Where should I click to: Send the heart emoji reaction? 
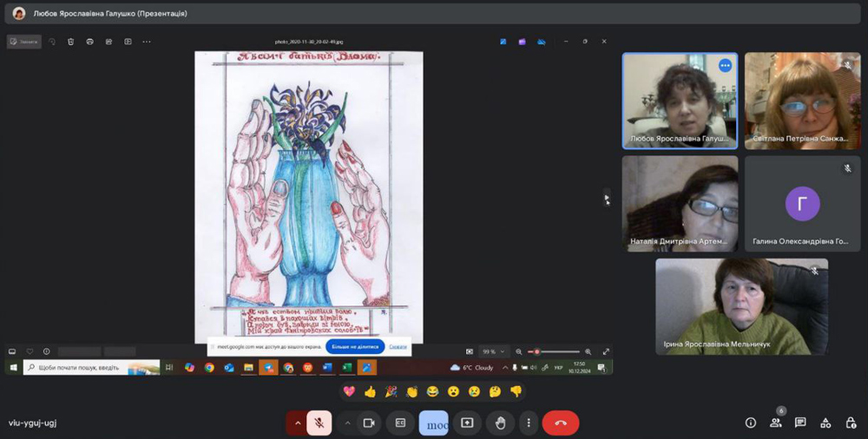349,391
